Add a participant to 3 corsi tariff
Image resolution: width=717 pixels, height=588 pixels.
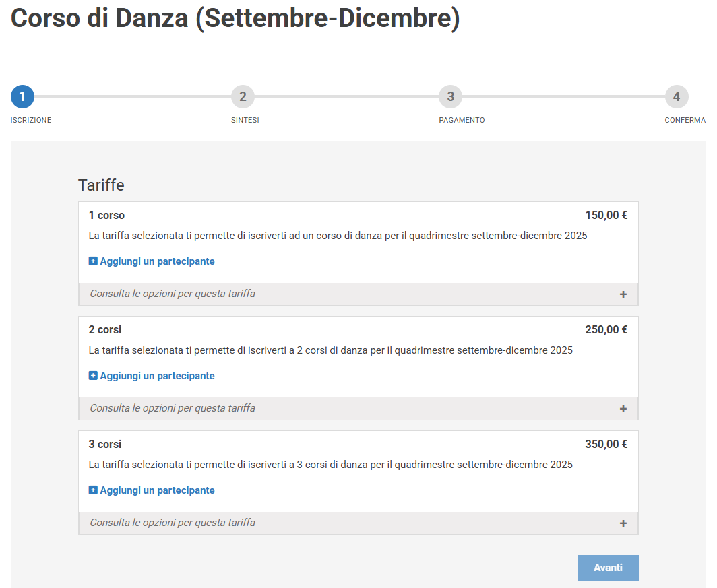click(x=152, y=490)
